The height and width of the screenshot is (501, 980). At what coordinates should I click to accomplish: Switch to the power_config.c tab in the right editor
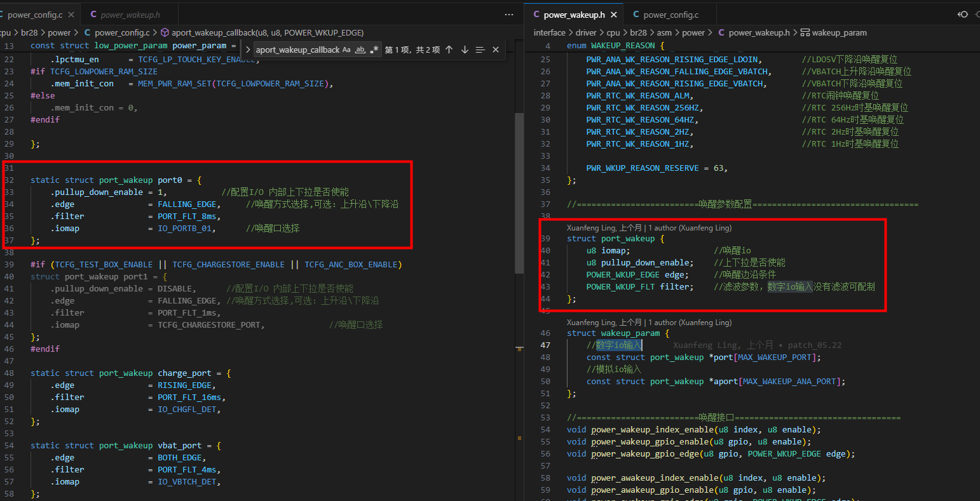(x=670, y=15)
